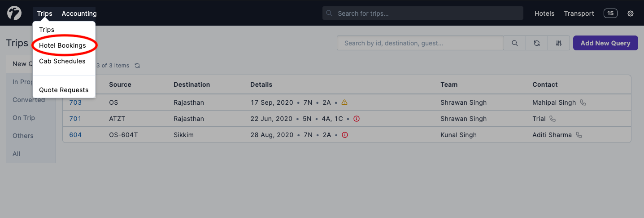Open the filter sliders icon

click(559, 43)
